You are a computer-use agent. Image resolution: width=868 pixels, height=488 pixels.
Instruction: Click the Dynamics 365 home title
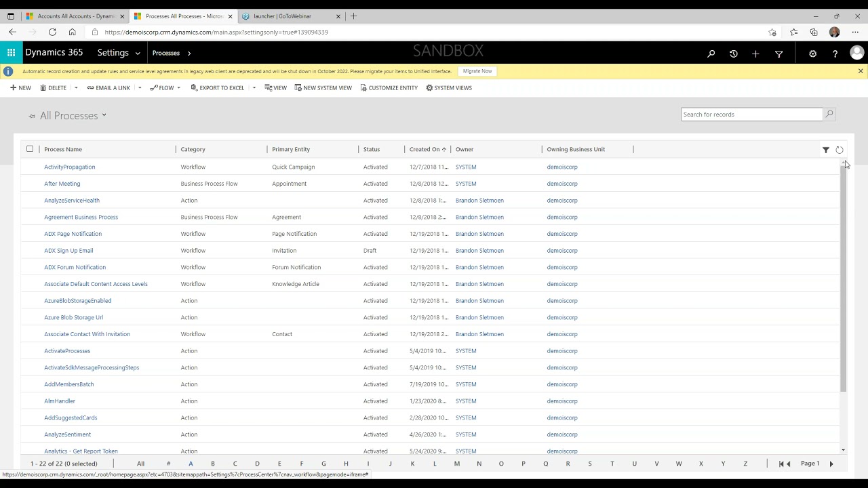(54, 53)
